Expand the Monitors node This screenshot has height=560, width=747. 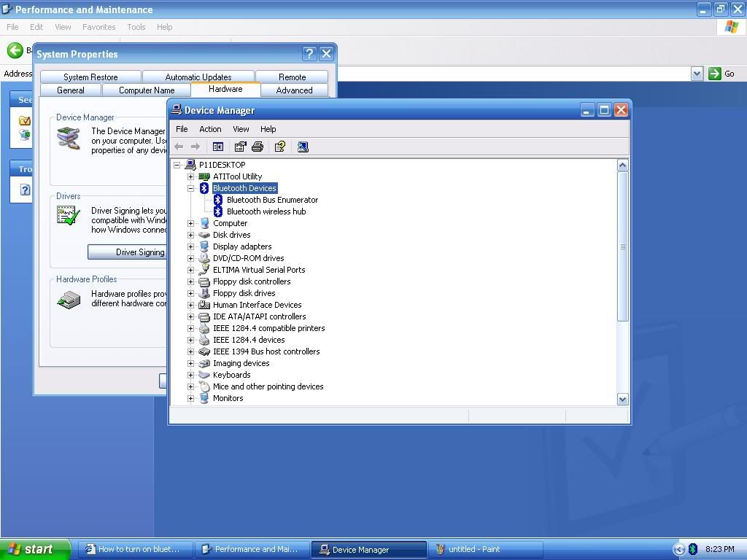coord(191,399)
